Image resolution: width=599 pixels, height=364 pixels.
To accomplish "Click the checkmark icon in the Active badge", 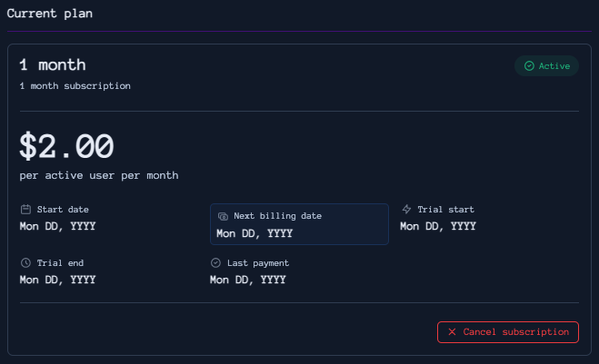I will point(529,66).
